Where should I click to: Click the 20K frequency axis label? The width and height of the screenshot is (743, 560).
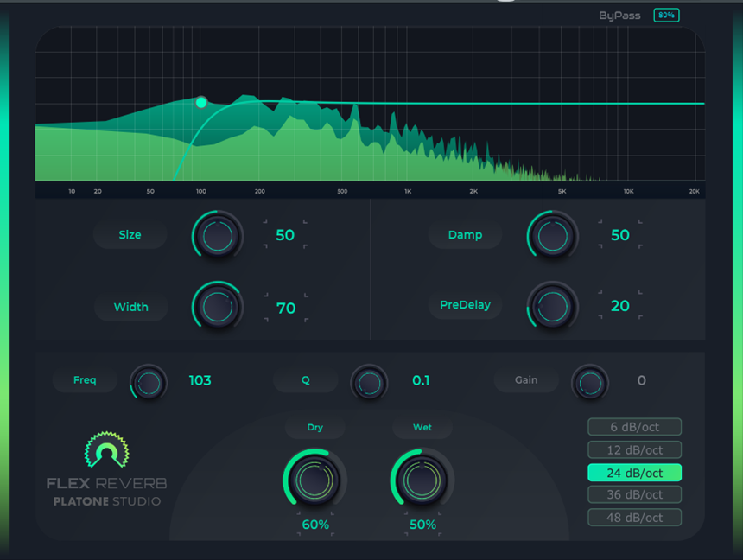(x=695, y=191)
